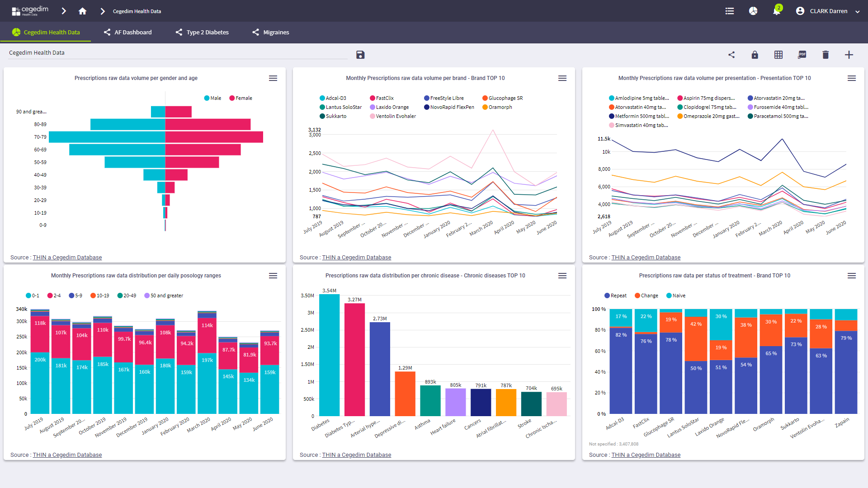Image resolution: width=868 pixels, height=488 pixels.
Task: Open THIN source link under chronic disease chart
Action: pyautogui.click(x=357, y=455)
